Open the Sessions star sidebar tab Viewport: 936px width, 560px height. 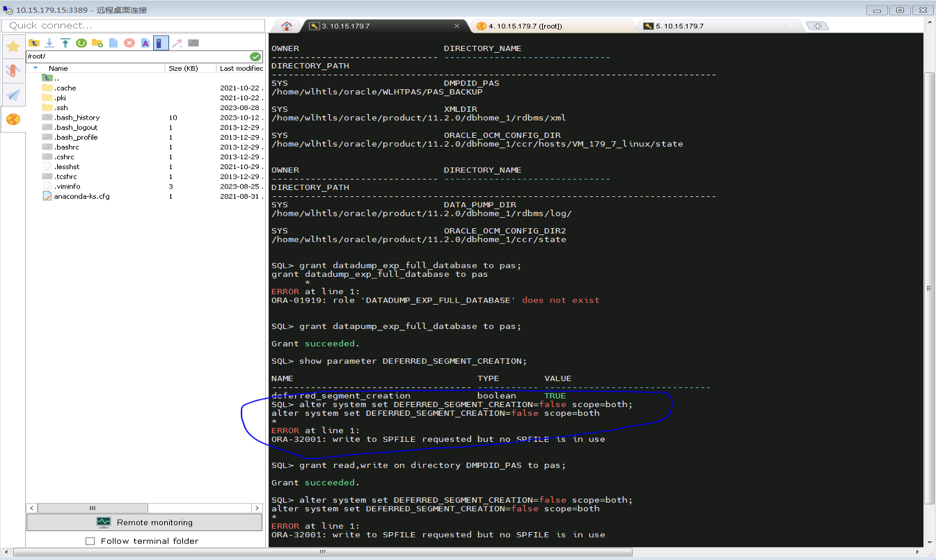tap(13, 47)
